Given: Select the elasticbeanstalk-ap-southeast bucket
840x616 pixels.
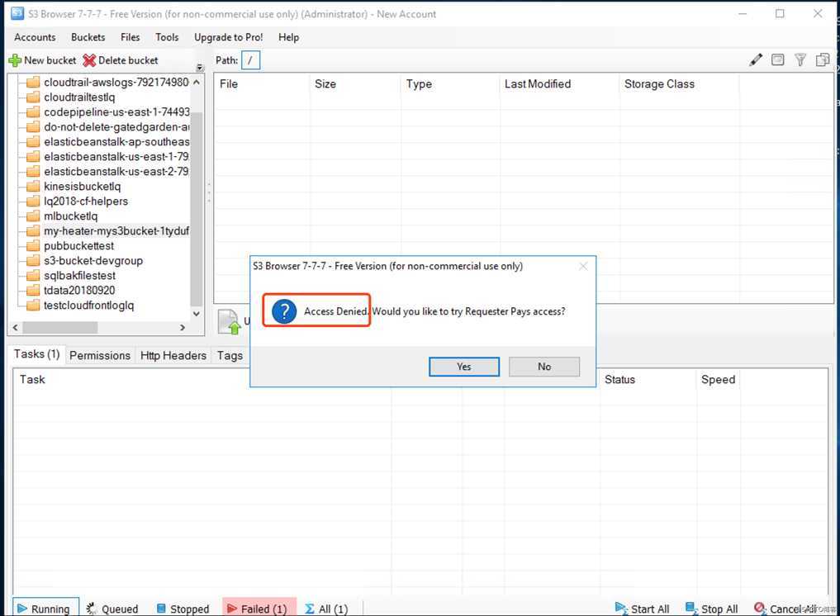Looking at the screenshot, I should (116, 142).
